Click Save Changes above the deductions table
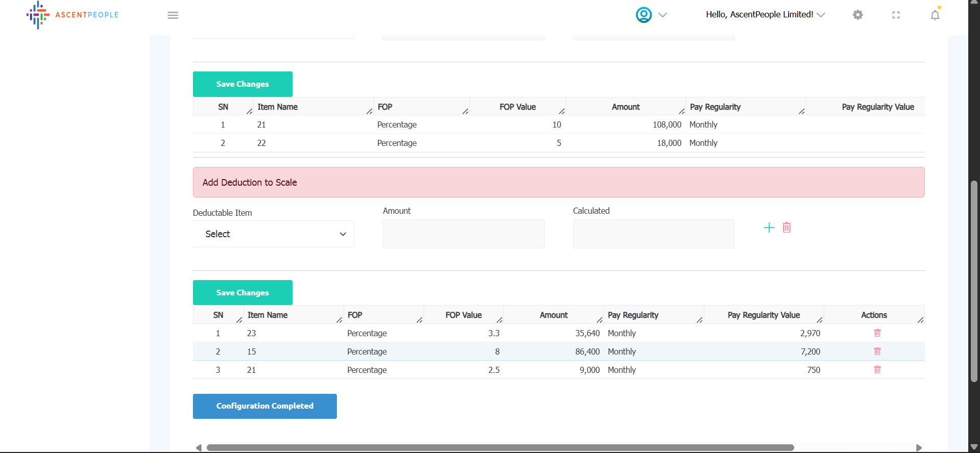This screenshot has width=980, height=453. coord(242,292)
